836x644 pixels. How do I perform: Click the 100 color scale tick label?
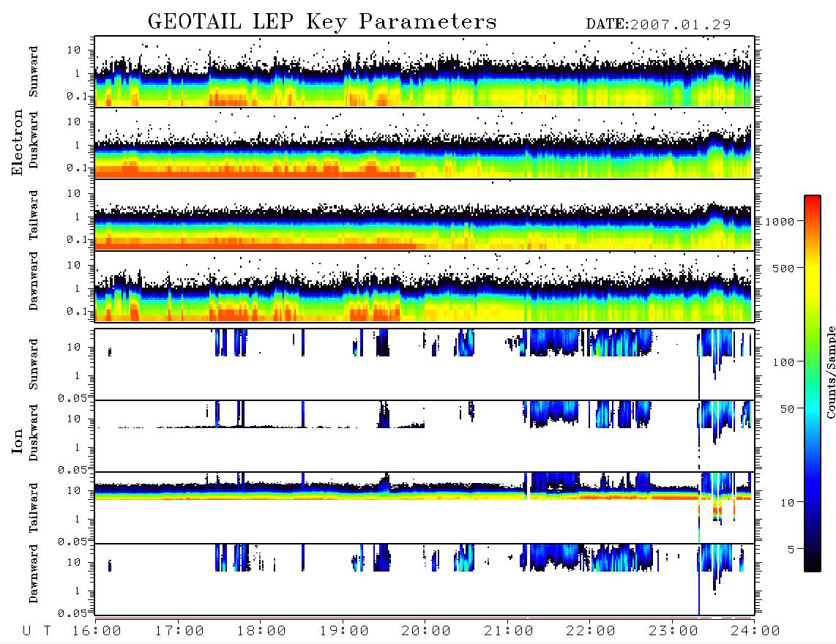[x=784, y=362]
